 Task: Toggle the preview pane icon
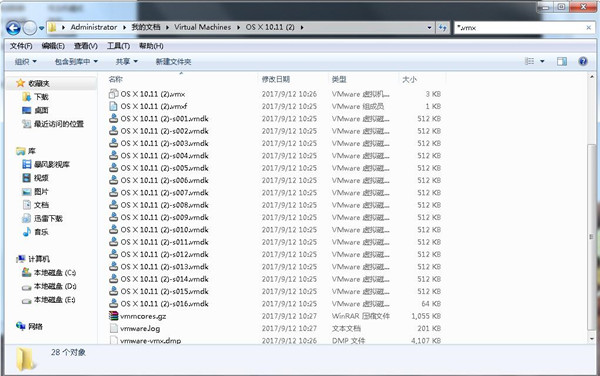(x=562, y=61)
